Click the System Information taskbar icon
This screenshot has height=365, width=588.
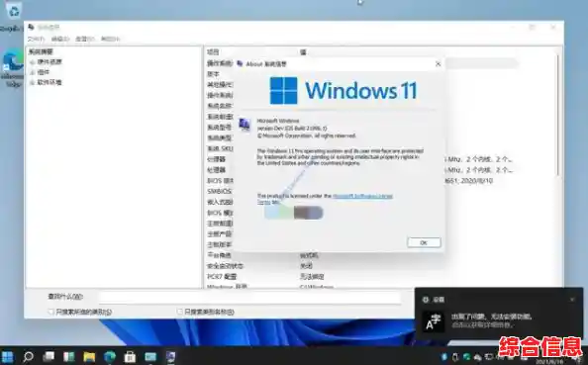tap(171, 356)
